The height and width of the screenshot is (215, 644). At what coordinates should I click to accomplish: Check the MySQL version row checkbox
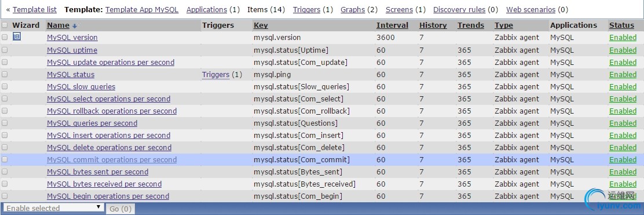pyautogui.click(x=5, y=37)
